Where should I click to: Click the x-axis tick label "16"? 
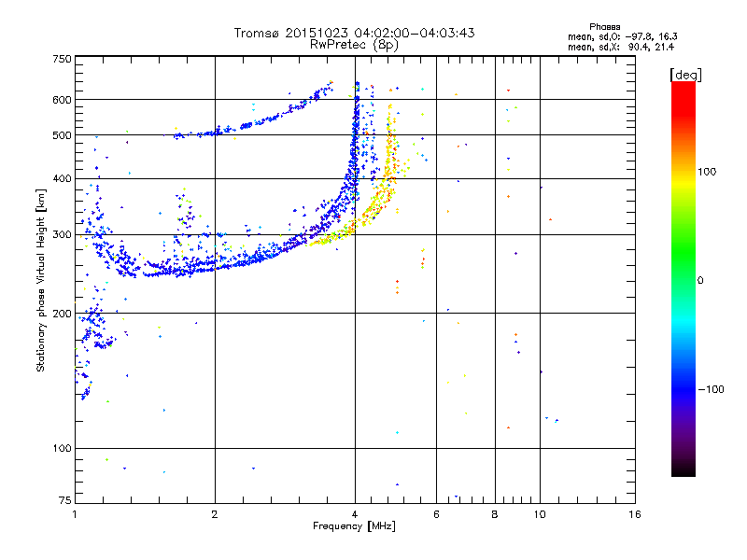coord(635,514)
